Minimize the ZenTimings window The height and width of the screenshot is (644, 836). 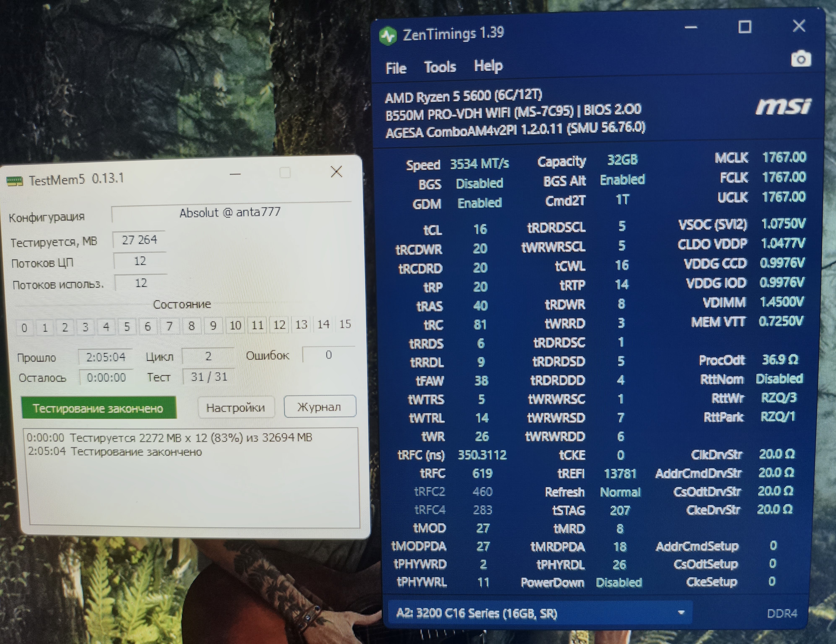click(691, 27)
